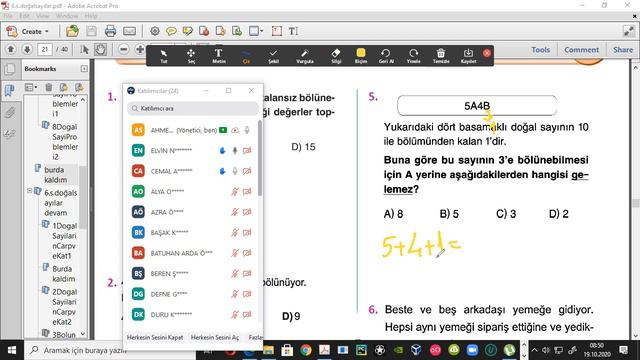Image resolution: width=640 pixels, height=360 pixels.
Task: Toggle read mode with expand arrows icon
Action: [628, 31]
